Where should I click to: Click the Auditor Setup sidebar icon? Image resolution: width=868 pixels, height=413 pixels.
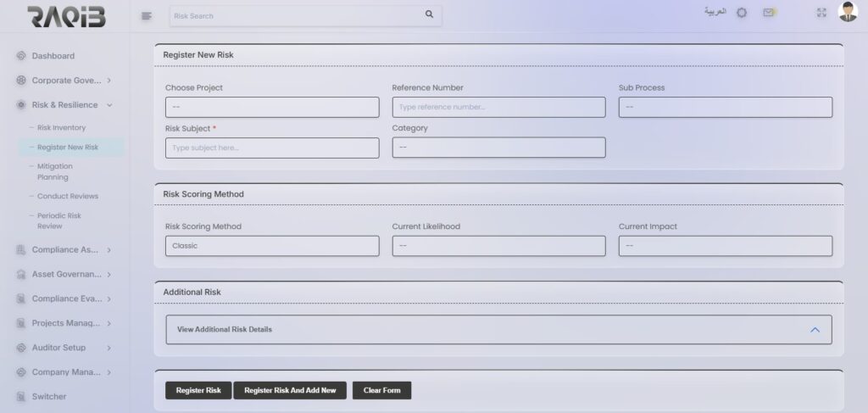tap(20, 348)
